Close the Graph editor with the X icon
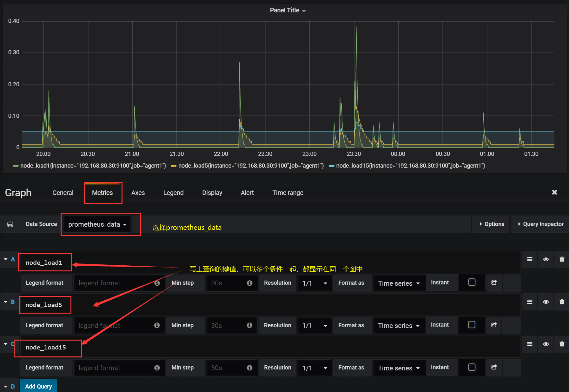Viewport: 569px width, 392px height. [554, 192]
